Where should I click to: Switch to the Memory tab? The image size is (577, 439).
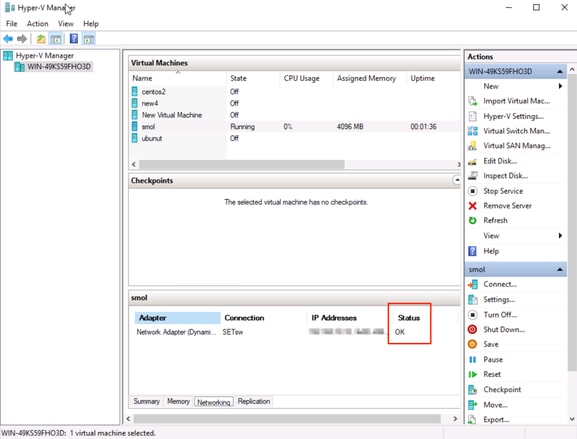(x=178, y=401)
